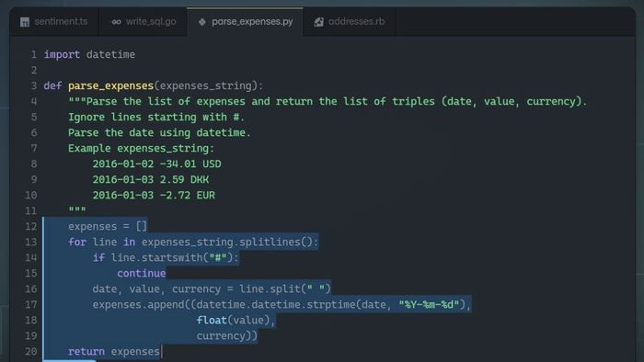644x362 pixels.
Task: Click the closing triple quotes on line 11
Action: [77, 209]
